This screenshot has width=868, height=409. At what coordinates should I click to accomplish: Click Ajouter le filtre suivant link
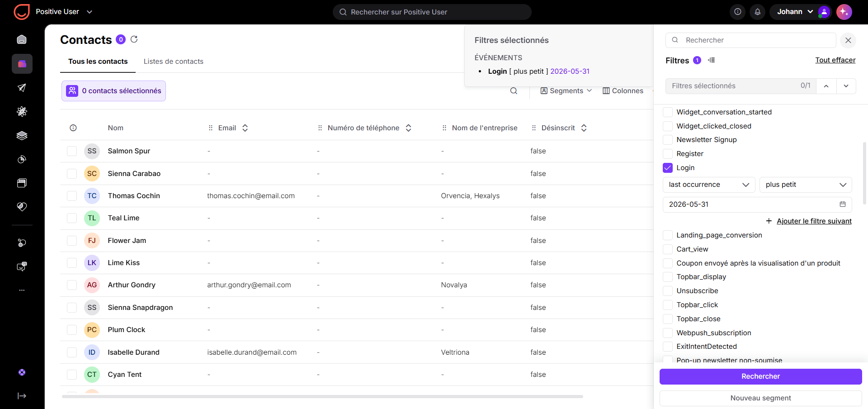(x=814, y=221)
